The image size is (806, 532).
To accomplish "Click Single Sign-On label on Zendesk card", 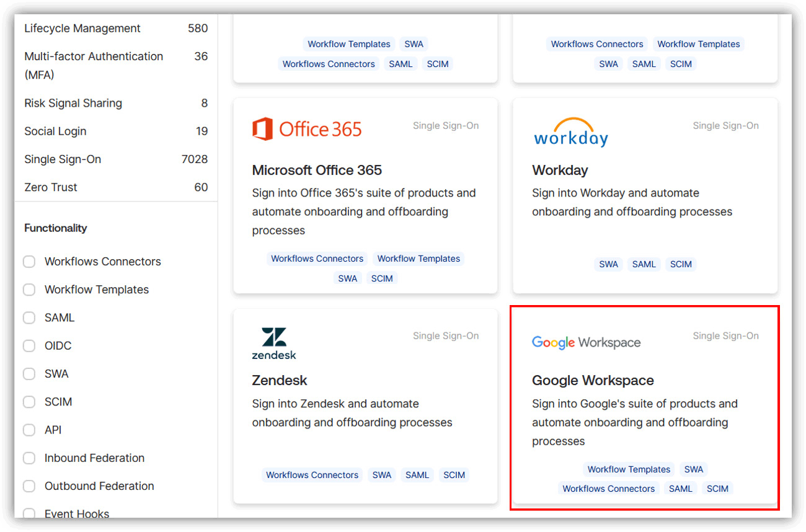I will click(x=446, y=335).
